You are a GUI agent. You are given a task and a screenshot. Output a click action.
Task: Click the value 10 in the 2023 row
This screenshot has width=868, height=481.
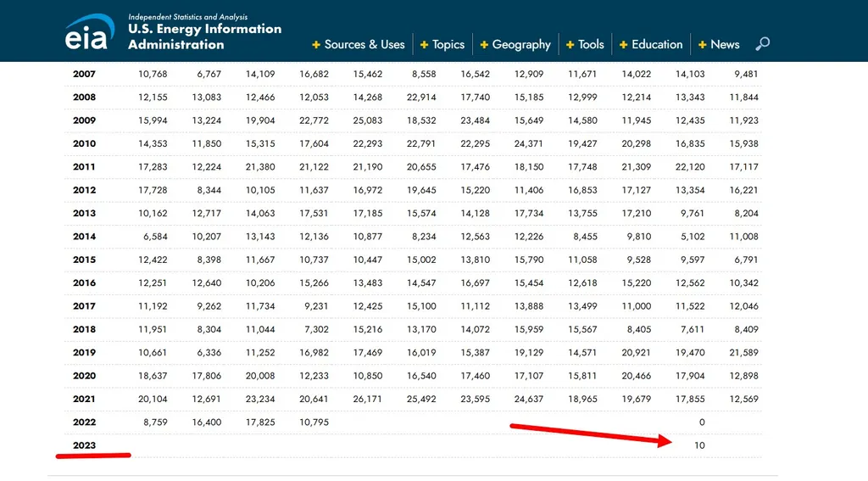pyautogui.click(x=699, y=445)
